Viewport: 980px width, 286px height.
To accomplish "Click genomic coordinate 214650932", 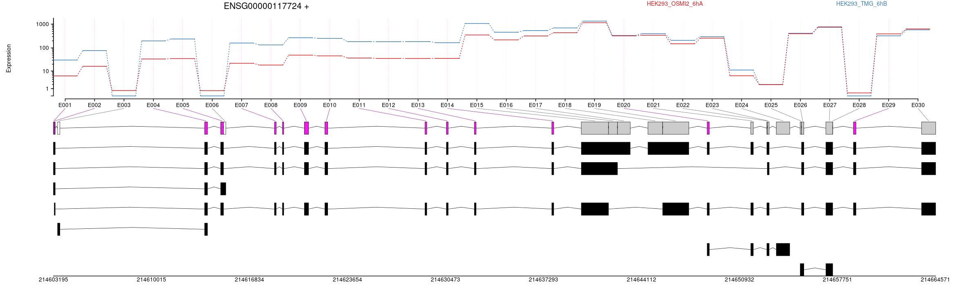I will click(x=739, y=280).
